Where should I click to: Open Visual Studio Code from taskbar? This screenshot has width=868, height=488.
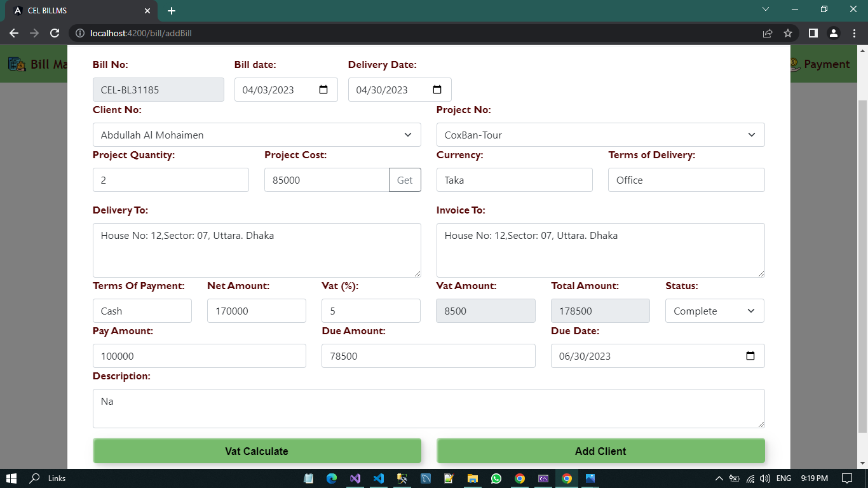[x=379, y=478]
